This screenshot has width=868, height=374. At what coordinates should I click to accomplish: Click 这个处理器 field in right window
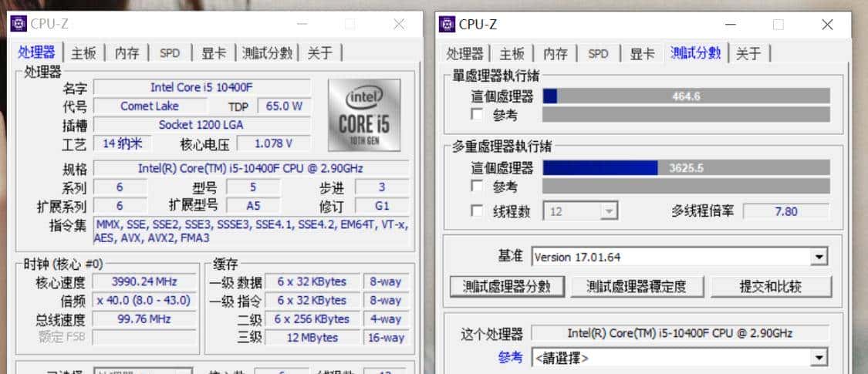coord(680,333)
